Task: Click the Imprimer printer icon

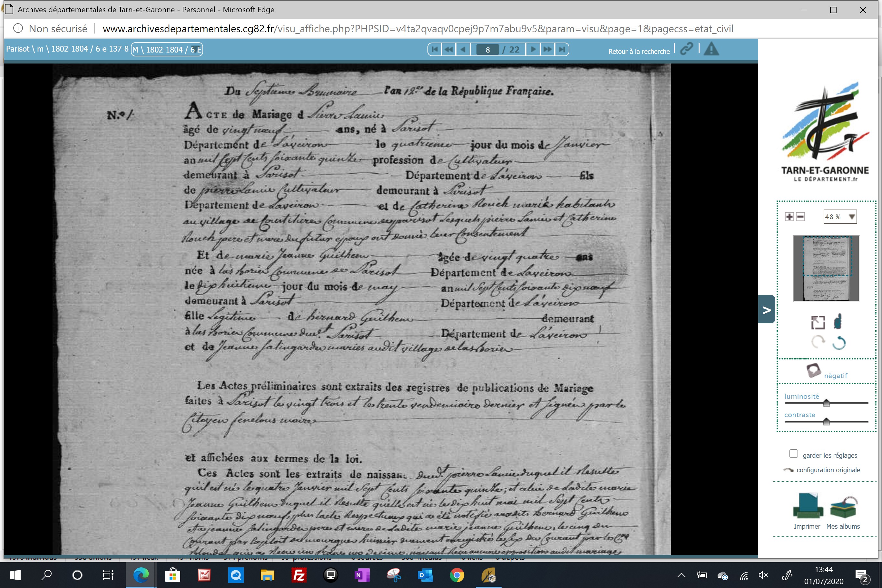Action: tap(808, 506)
